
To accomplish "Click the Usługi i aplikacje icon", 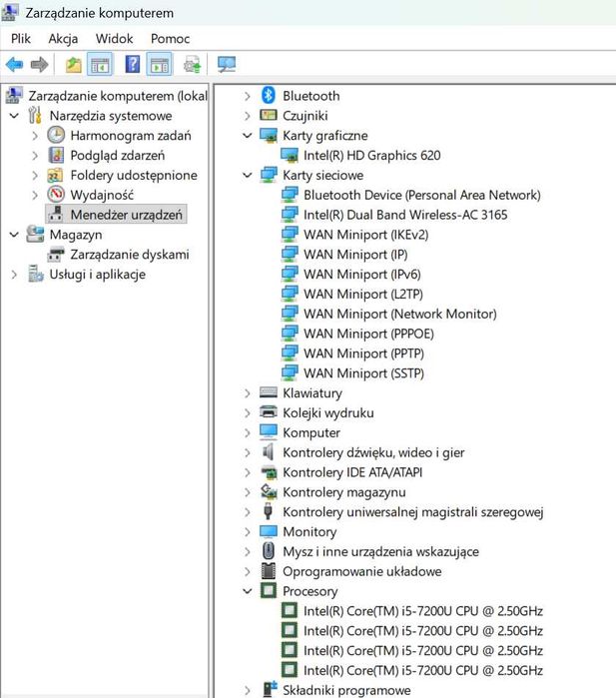I will pyautogui.click(x=36, y=274).
